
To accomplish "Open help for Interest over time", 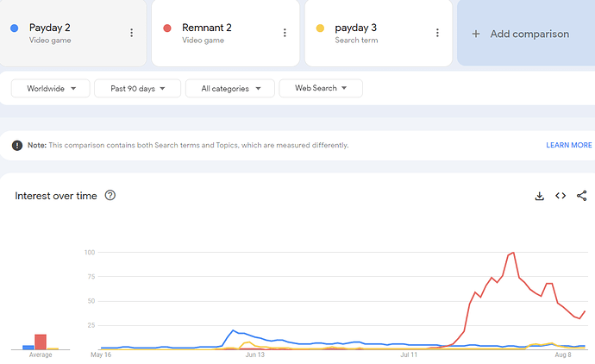I will [x=110, y=196].
